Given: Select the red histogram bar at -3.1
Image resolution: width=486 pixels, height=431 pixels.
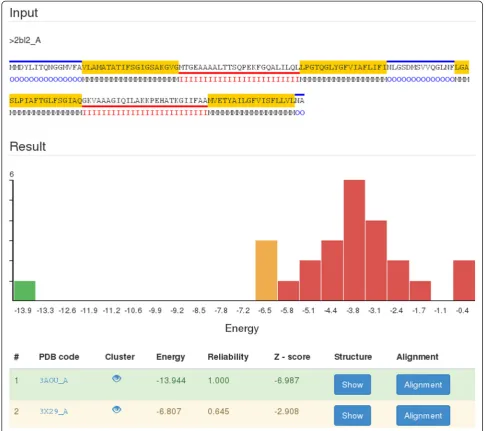Looking at the screenshot, I should point(376,260).
